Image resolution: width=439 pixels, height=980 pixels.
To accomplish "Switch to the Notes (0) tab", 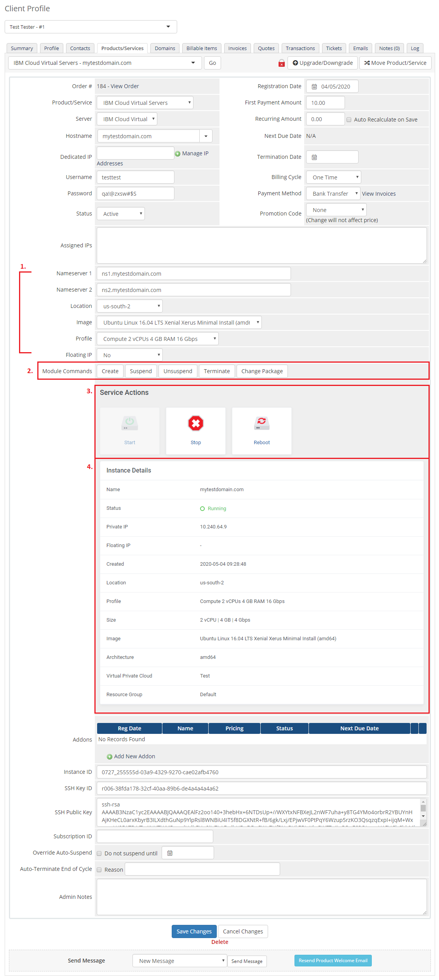I will 389,48.
